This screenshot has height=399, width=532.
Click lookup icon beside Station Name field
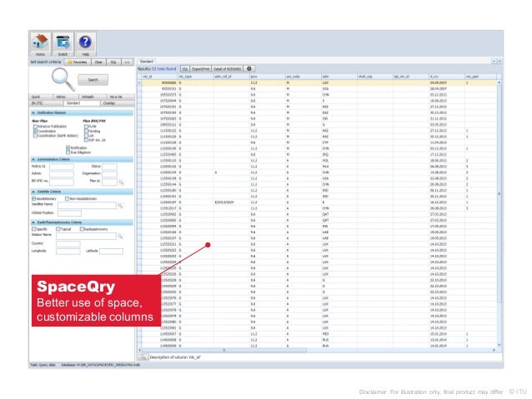coord(120,237)
